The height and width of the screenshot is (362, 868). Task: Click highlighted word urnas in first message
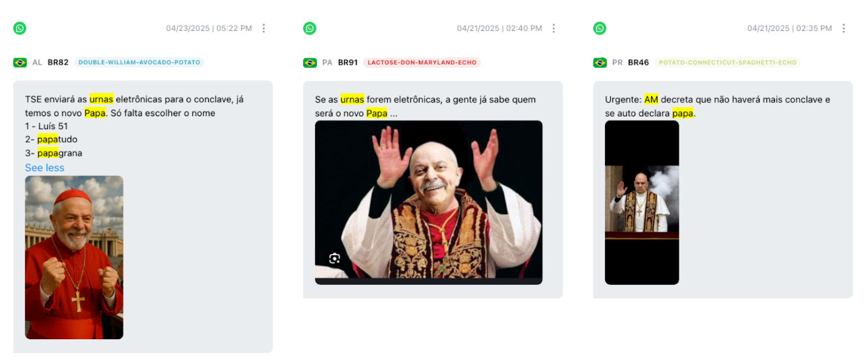(x=101, y=99)
